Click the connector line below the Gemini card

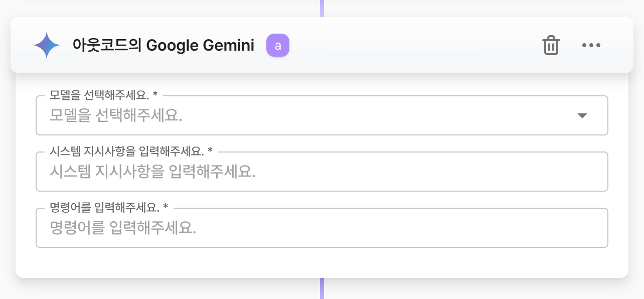(322, 289)
